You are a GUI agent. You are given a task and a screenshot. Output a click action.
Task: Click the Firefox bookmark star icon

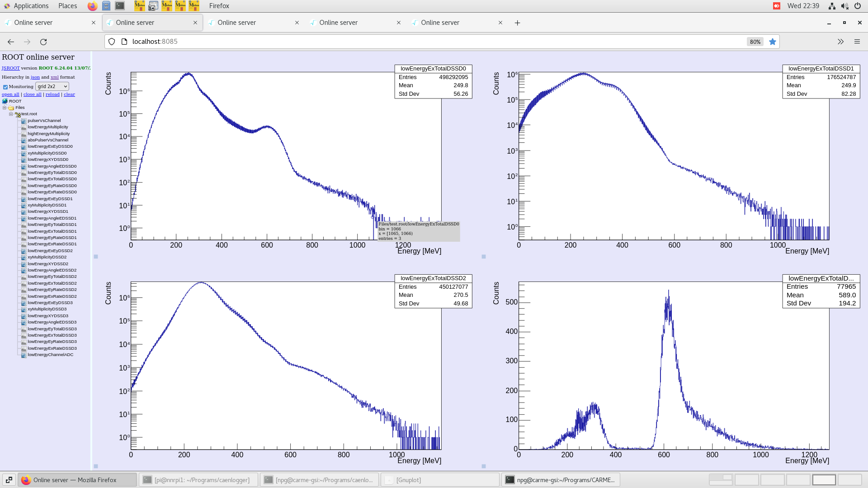pyautogui.click(x=773, y=42)
